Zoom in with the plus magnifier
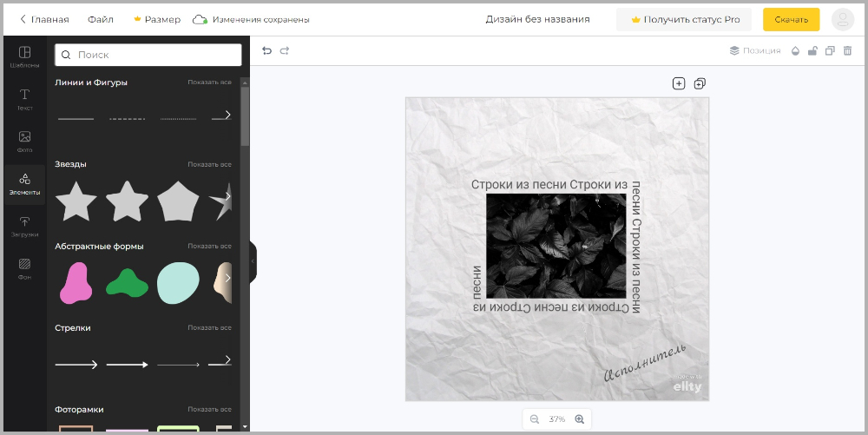The width and height of the screenshot is (868, 435). tap(580, 419)
